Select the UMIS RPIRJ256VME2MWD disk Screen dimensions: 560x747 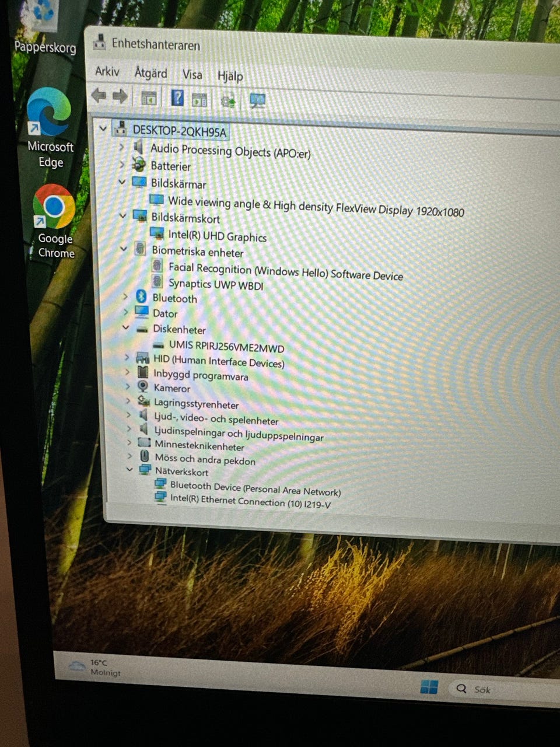(x=226, y=347)
